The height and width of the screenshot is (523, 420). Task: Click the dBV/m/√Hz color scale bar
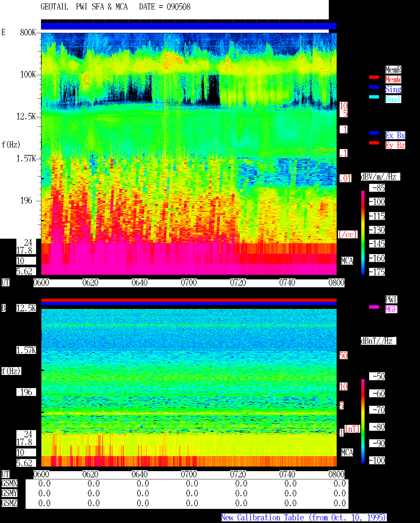coord(363,232)
